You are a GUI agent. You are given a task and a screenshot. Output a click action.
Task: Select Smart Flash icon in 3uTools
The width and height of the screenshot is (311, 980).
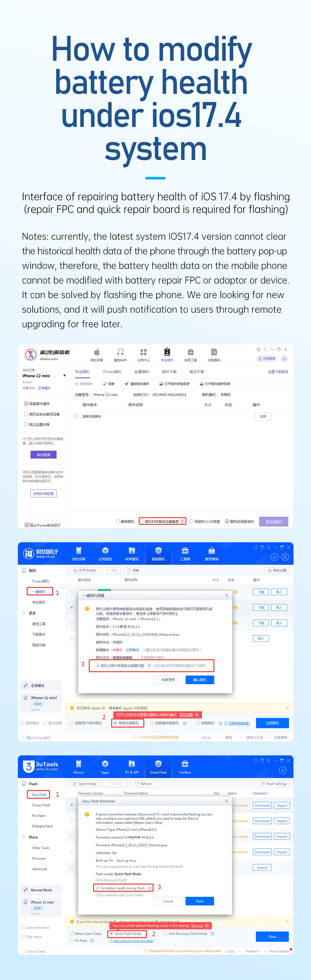(158, 764)
